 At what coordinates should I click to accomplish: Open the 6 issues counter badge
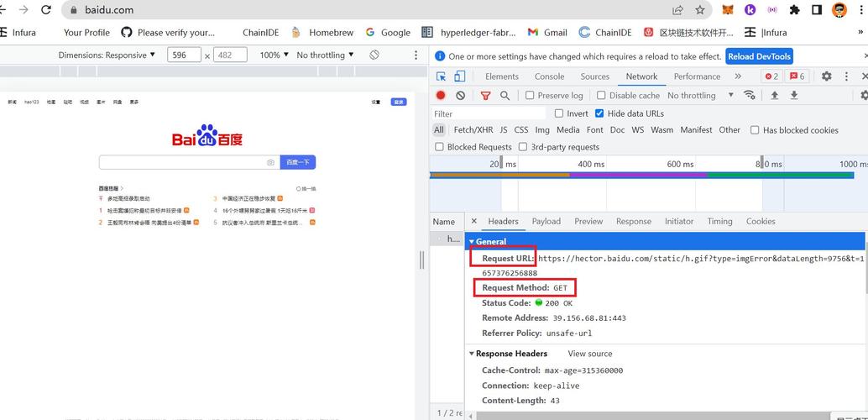point(797,76)
